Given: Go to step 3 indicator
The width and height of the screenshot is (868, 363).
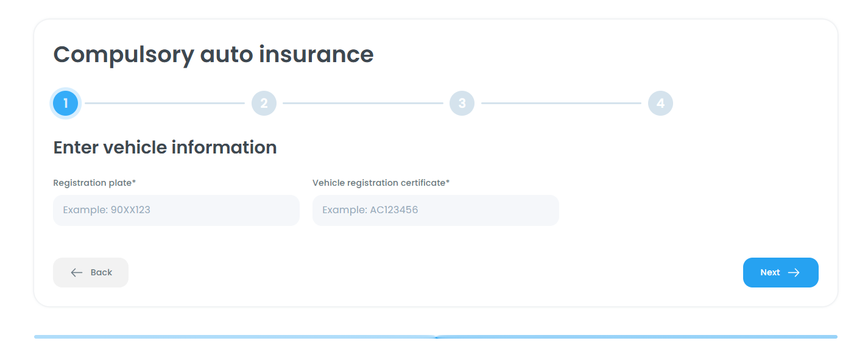Looking at the screenshot, I should [x=462, y=104].
